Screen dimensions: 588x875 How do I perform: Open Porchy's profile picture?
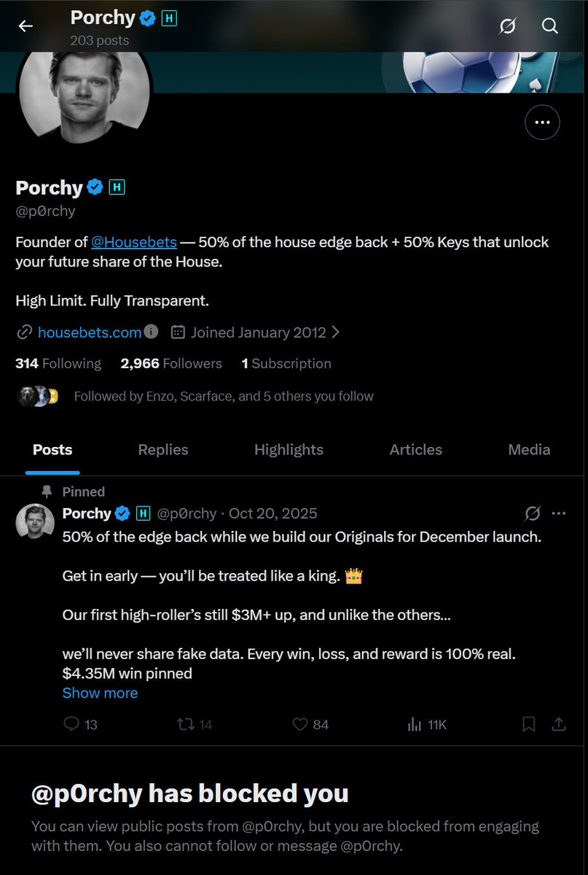(x=85, y=89)
